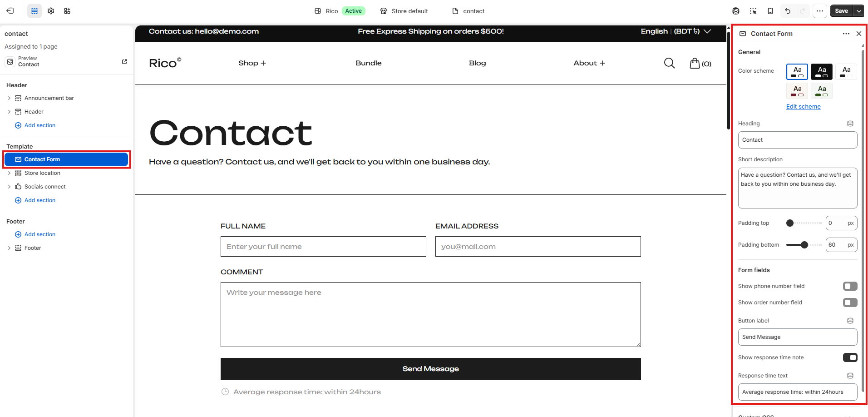Add section under Template group
868x417 pixels.
click(x=35, y=200)
